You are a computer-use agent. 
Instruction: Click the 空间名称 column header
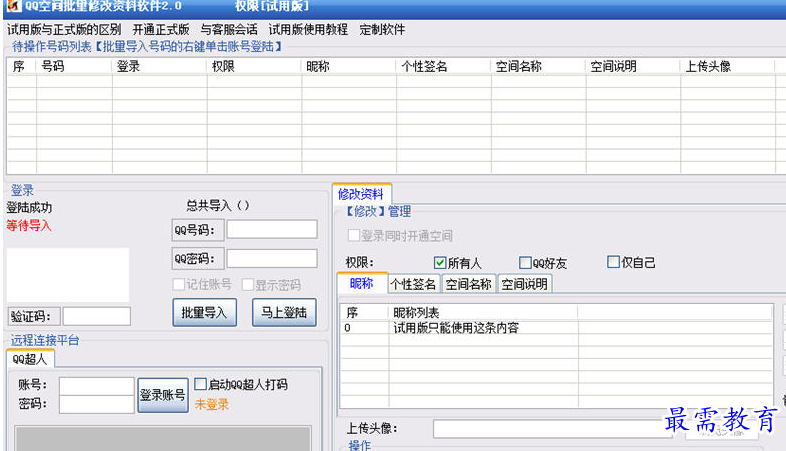(538, 66)
